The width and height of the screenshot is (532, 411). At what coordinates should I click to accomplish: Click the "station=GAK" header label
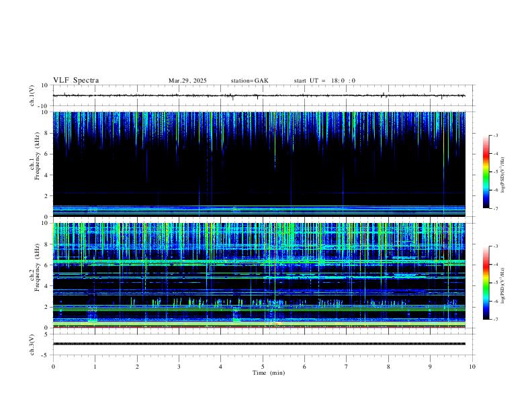point(250,81)
